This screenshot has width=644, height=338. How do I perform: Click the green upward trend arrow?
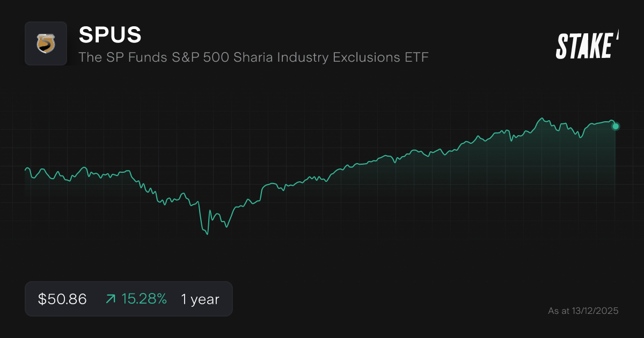[111, 299]
